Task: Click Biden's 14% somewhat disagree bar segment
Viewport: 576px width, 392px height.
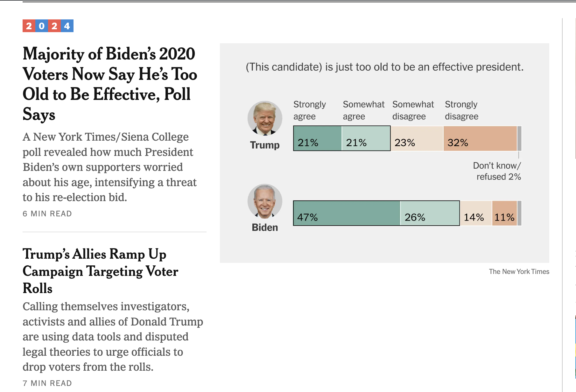Action: tap(476, 213)
